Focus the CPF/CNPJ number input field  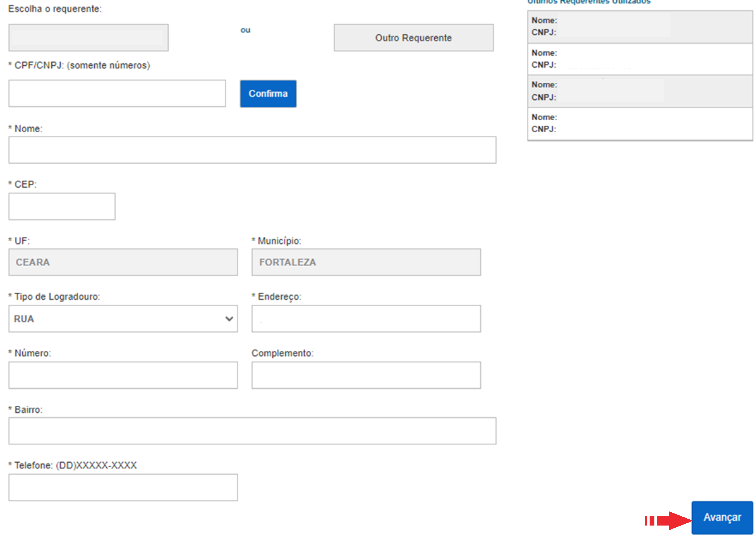[117, 93]
